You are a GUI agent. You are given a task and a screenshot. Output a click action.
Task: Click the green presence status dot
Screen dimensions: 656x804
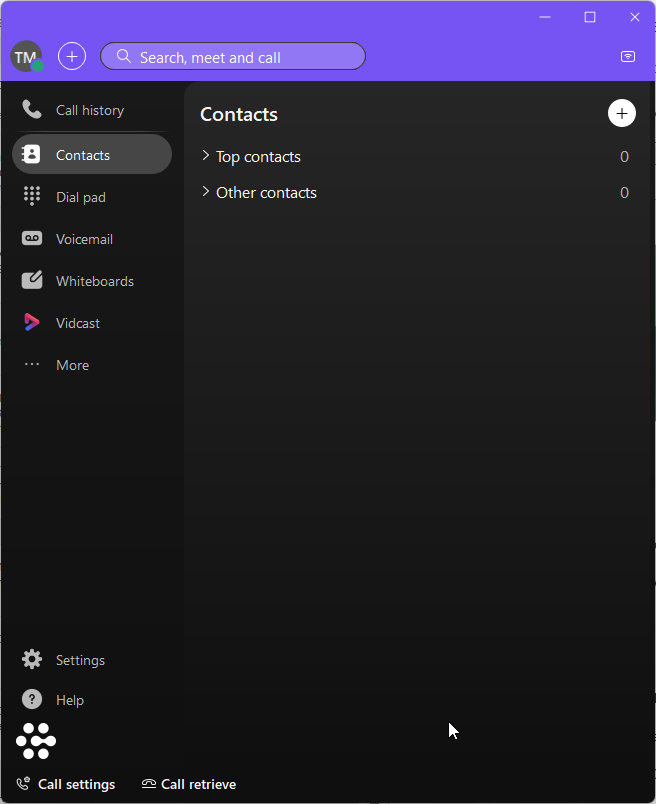point(38,66)
